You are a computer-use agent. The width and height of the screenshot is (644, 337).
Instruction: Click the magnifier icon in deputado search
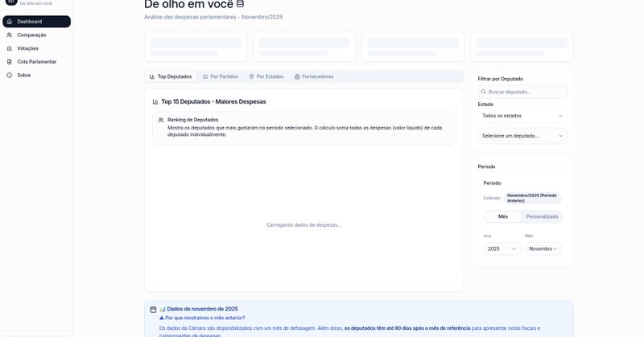(484, 92)
